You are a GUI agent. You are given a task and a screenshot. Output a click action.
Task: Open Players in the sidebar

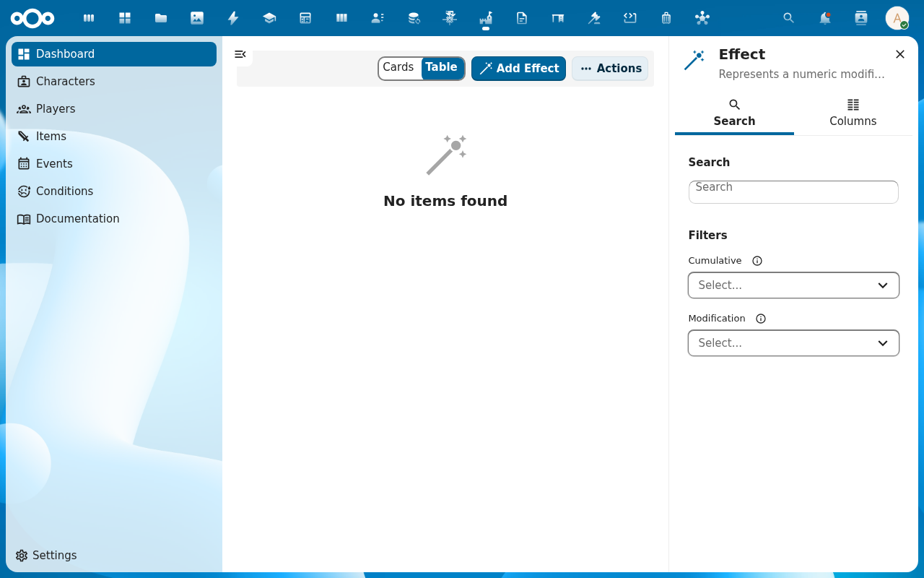pos(114,109)
